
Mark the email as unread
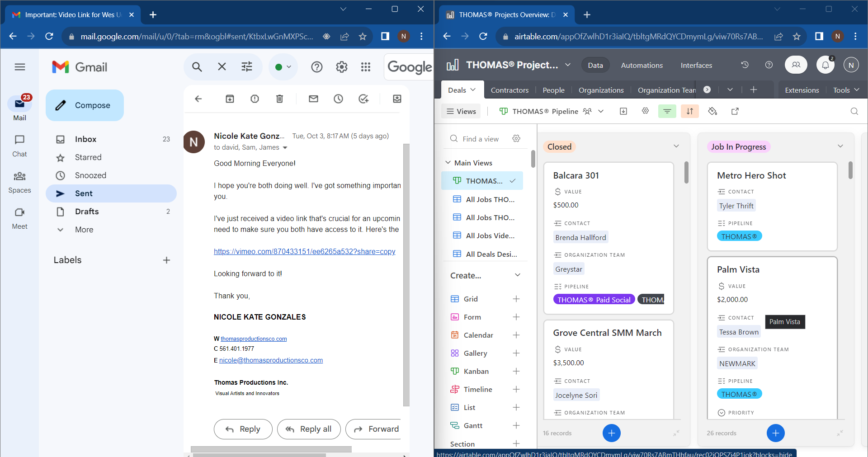coord(313,99)
